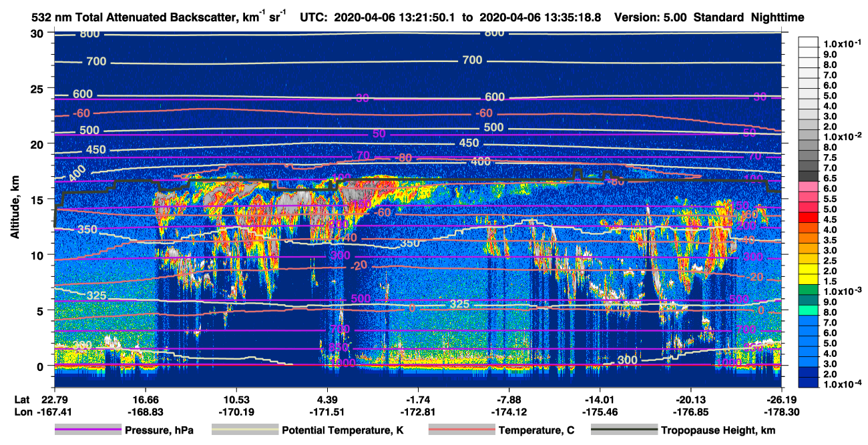Click the colorbar label '1.0x10-3'
The width and height of the screenshot is (868, 445).
pyautogui.click(x=843, y=292)
